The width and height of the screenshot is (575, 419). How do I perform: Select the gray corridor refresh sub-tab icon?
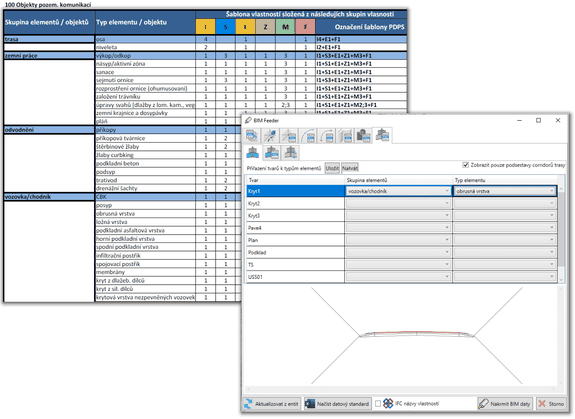pyautogui.click(x=291, y=152)
